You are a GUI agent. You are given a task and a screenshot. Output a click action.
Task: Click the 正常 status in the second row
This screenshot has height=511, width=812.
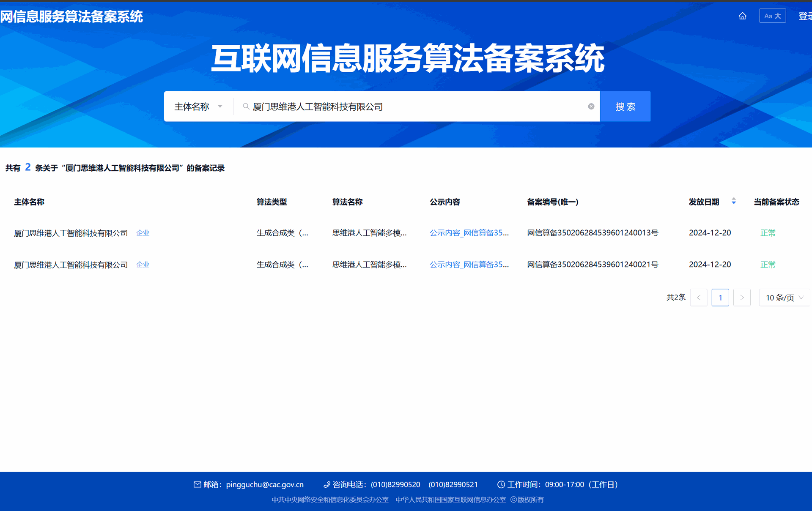(768, 265)
